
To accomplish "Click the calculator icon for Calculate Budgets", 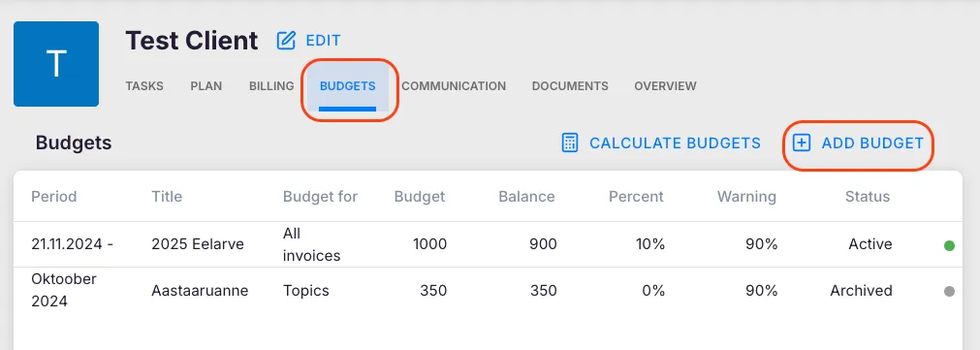I will [x=569, y=143].
